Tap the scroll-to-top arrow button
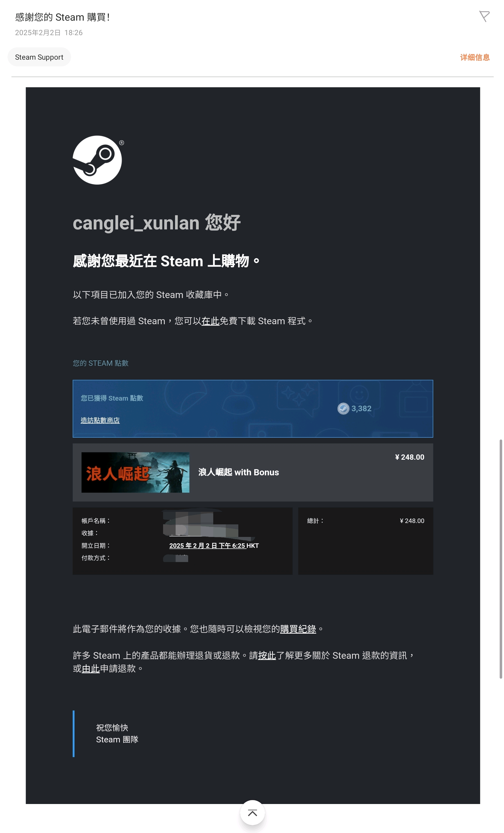Viewport: 504px width, 833px height. pos(252,812)
